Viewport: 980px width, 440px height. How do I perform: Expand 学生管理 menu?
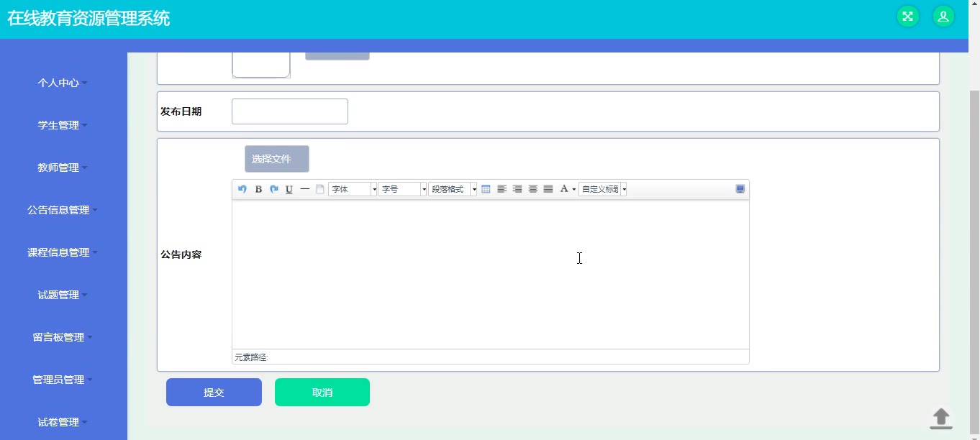click(63, 125)
